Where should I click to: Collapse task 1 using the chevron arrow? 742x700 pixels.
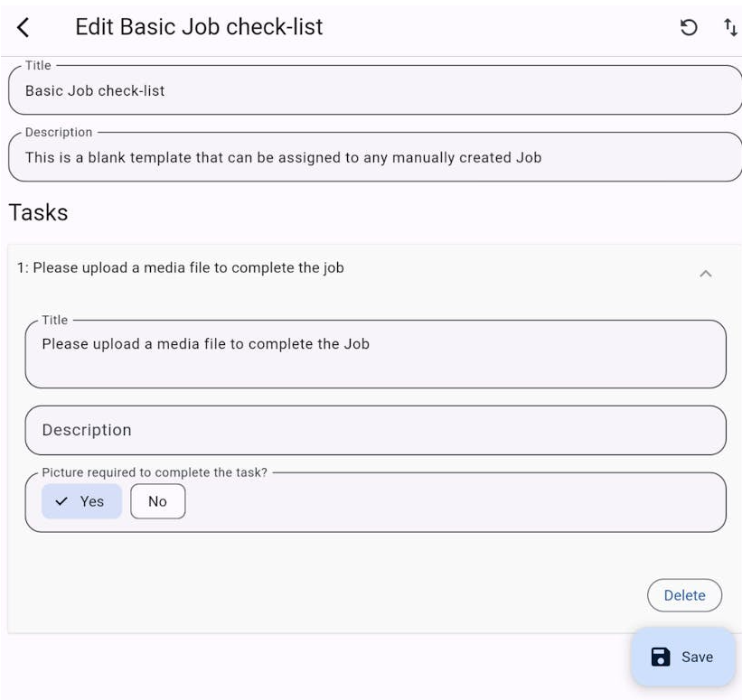(x=706, y=273)
